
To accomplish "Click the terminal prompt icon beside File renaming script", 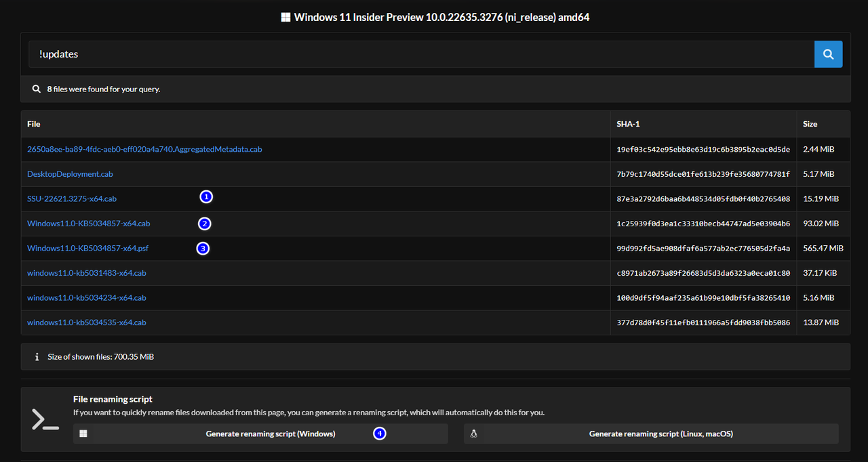I will 45,419.
